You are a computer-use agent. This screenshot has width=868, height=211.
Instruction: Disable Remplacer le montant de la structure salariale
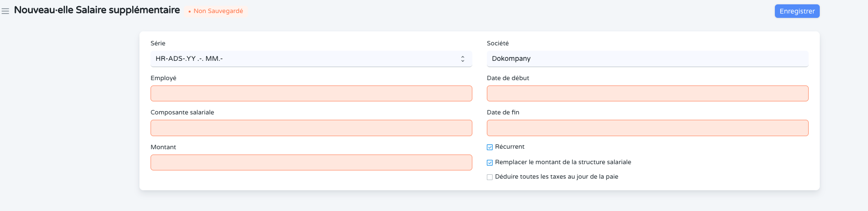pyautogui.click(x=490, y=163)
